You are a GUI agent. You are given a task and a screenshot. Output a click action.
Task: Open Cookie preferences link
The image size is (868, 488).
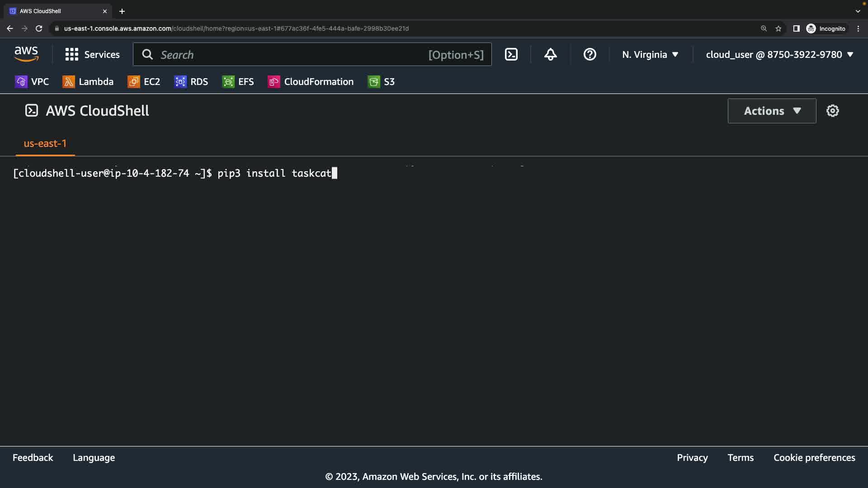pos(814,458)
